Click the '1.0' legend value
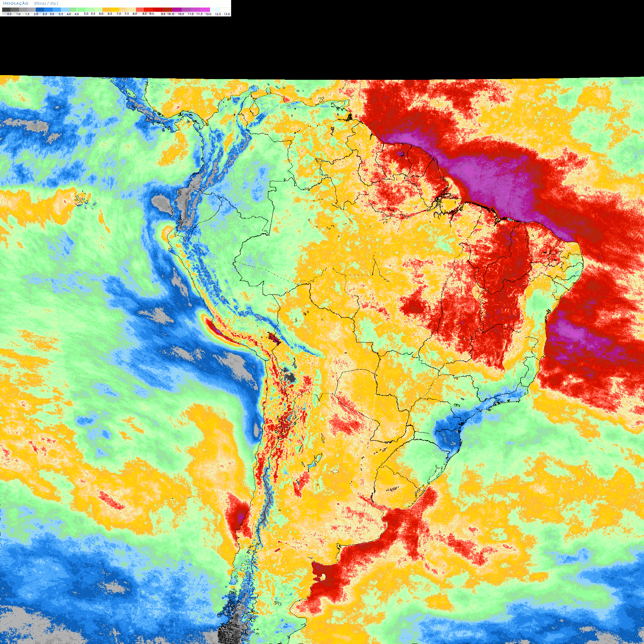The width and height of the screenshot is (644, 644). [18, 14]
